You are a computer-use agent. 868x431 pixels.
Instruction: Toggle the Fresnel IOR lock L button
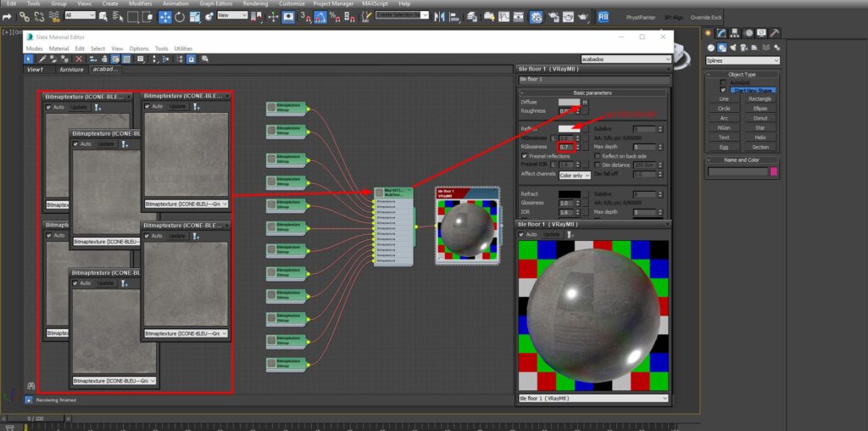(x=554, y=165)
